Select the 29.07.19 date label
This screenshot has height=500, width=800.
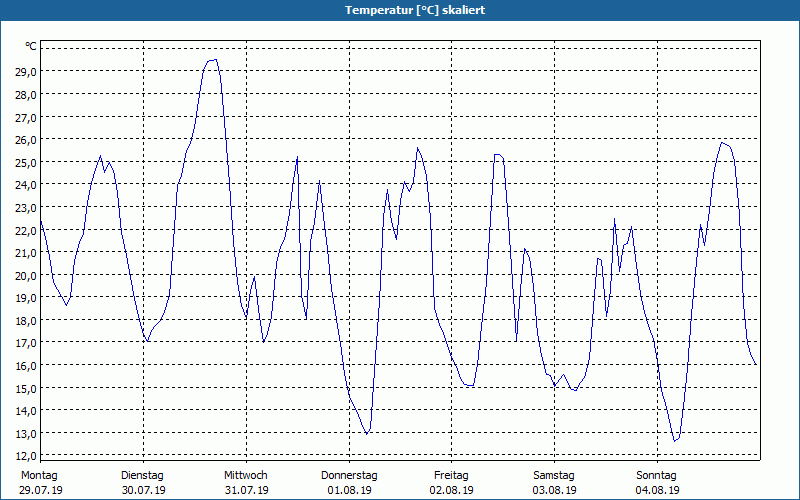(41, 490)
